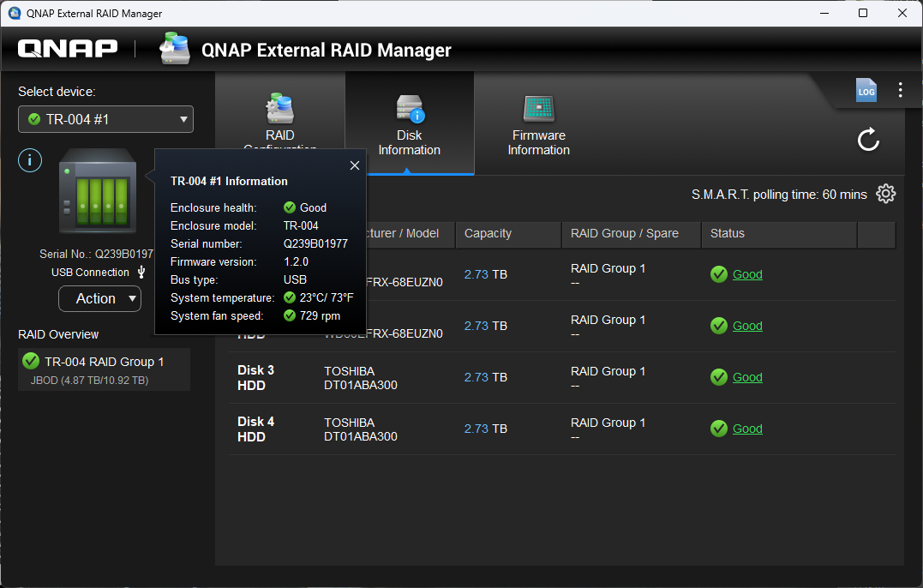Click the Capacity column header
The image size is (923, 588).
[x=488, y=233]
